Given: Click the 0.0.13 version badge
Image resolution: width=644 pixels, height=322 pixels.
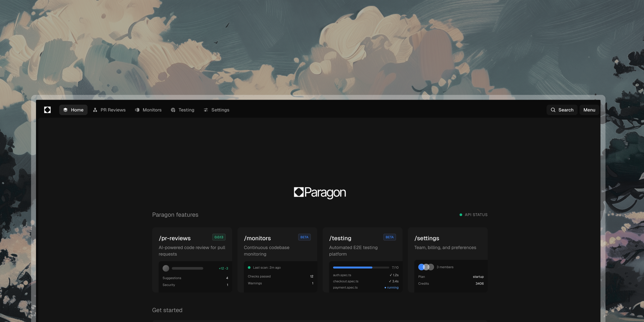Looking at the screenshot, I should [x=219, y=237].
